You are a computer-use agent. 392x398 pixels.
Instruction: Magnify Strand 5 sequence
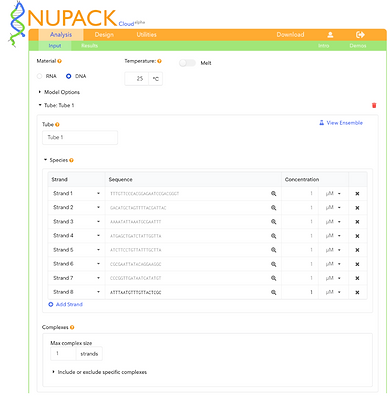click(x=274, y=250)
